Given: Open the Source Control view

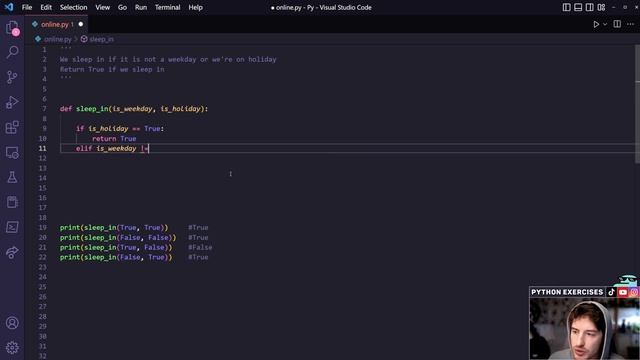Looking at the screenshot, I should [12, 77].
